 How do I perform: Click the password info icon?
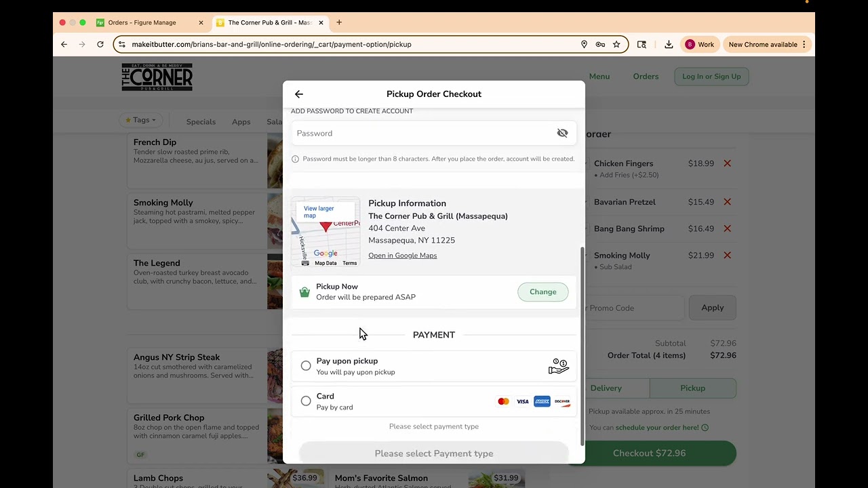pyautogui.click(x=295, y=159)
